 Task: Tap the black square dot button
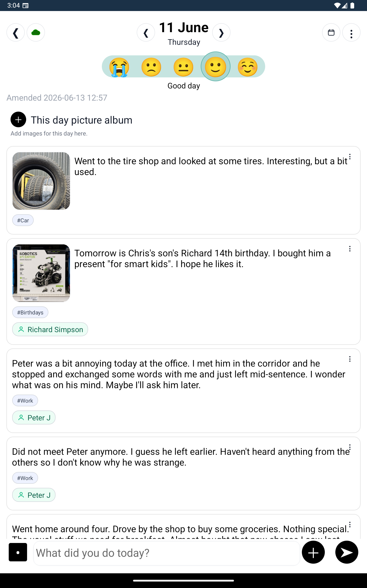tap(18, 552)
